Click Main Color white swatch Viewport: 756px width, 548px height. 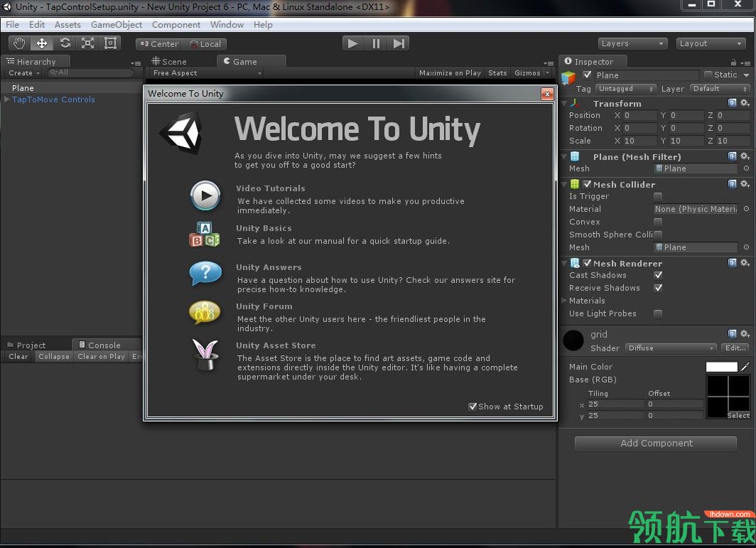coord(721,367)
